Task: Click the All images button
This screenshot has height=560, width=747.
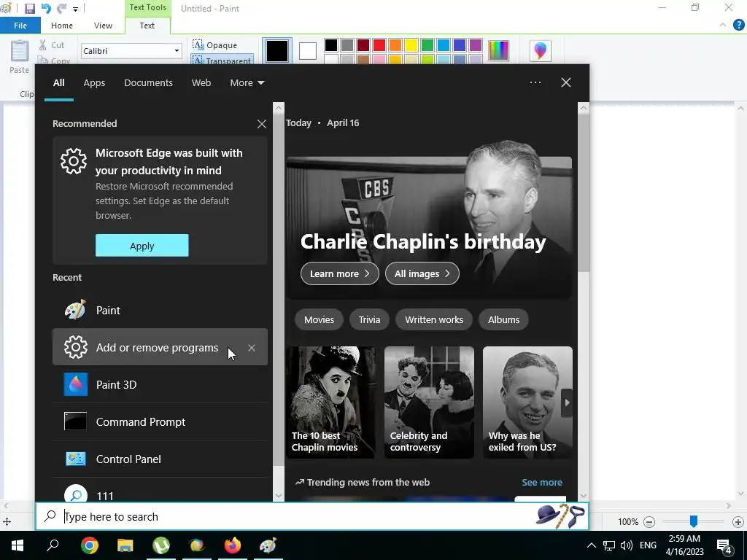Action: click(422, 274)
